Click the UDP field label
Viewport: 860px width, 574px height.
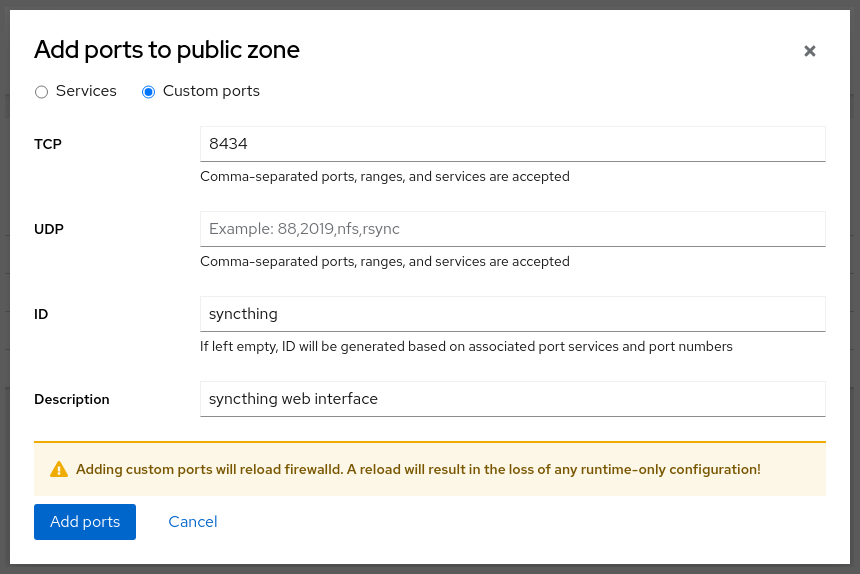[49, 229]
